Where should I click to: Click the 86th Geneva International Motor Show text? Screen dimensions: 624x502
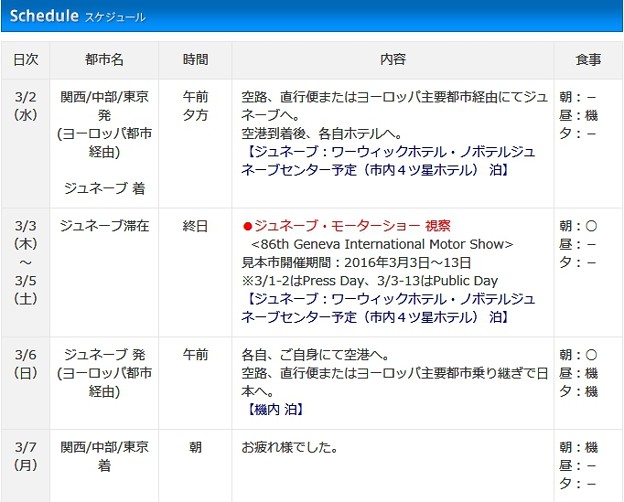pyautogui.click(x=382, y=244)
